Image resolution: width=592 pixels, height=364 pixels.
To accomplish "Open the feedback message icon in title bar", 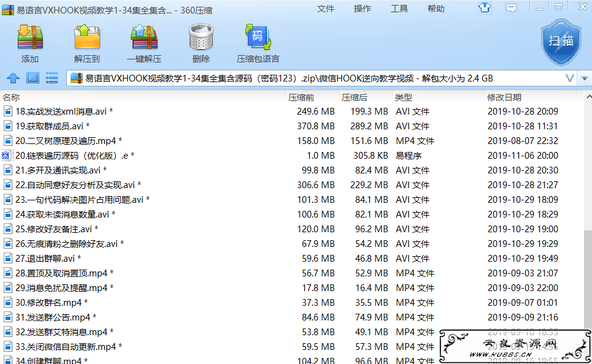I will (511, 7).
